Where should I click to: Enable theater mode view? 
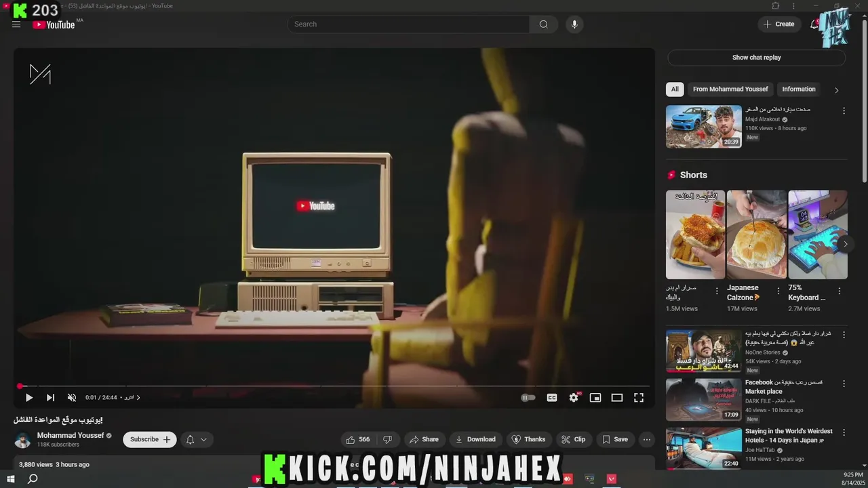pos(617,398)
